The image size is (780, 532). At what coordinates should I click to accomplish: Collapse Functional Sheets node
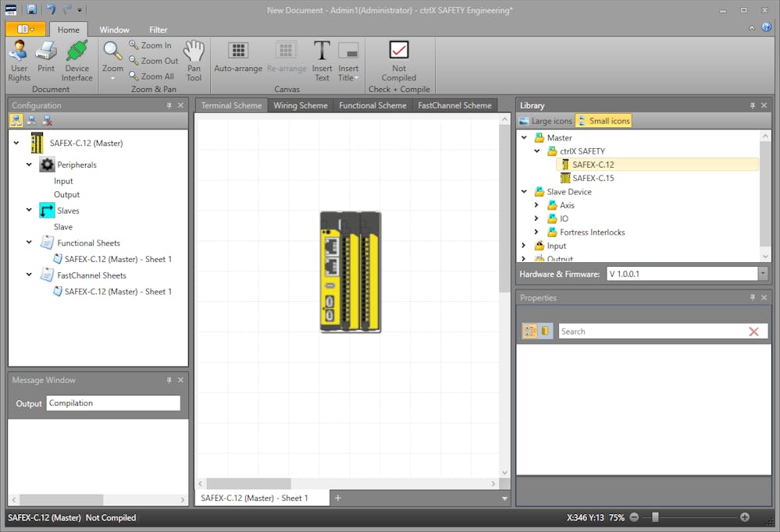point(29,242)
